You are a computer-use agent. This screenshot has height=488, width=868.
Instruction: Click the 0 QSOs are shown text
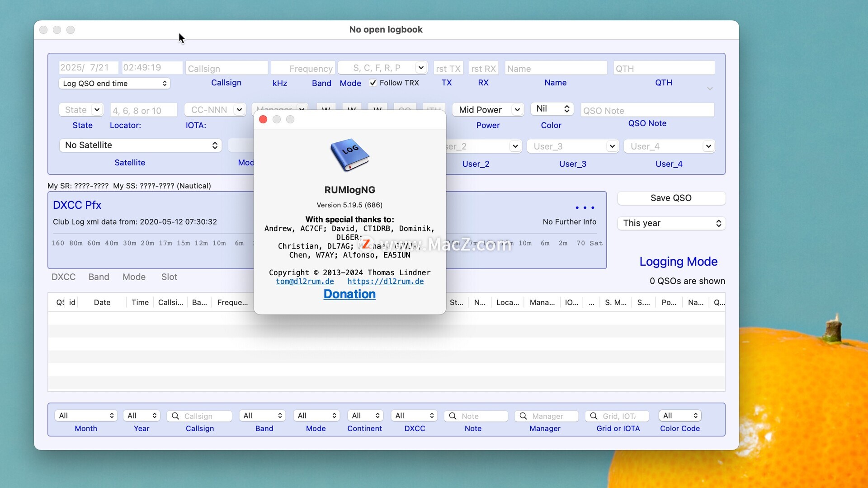(x=687, y=281)
